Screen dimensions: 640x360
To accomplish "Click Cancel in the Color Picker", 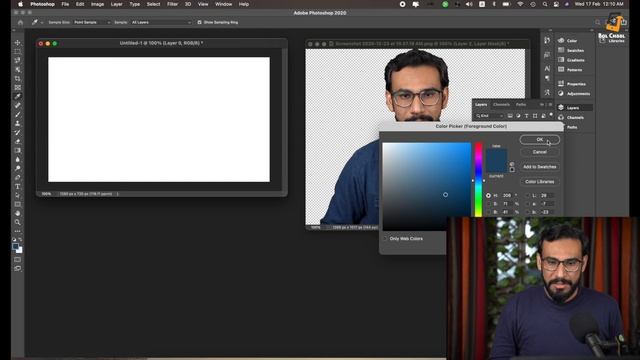I will [x=540, y=152].
